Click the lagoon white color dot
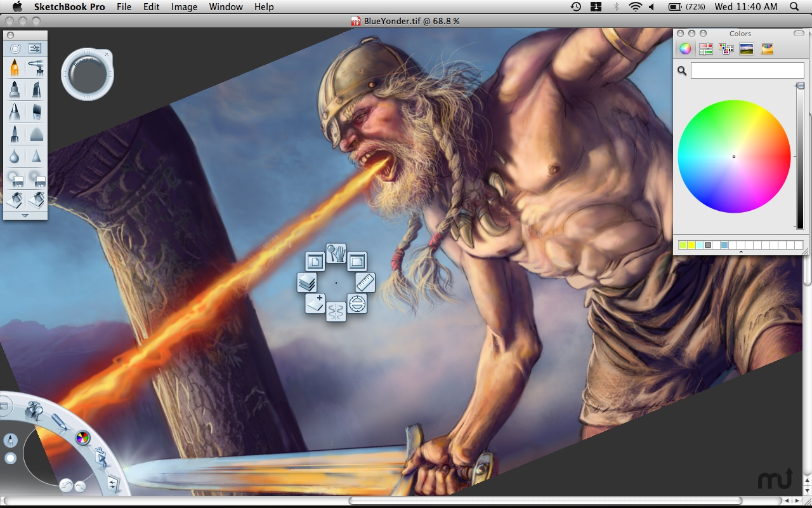 point(11,458)
